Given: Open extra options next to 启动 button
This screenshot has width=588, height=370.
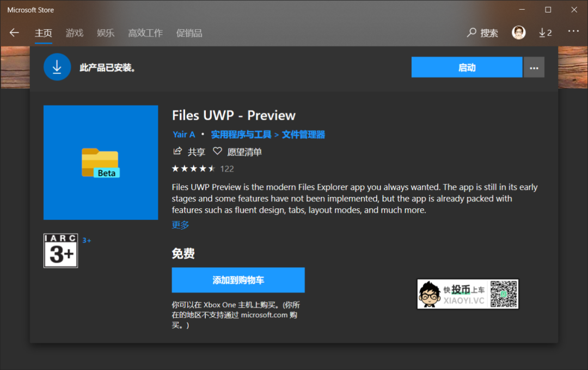Looking at the screenshot, I should tap(534, 67).
